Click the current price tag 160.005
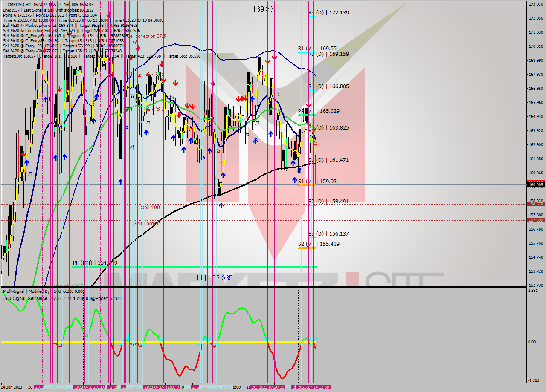This screenshot has width=546, height=392. 536,185
